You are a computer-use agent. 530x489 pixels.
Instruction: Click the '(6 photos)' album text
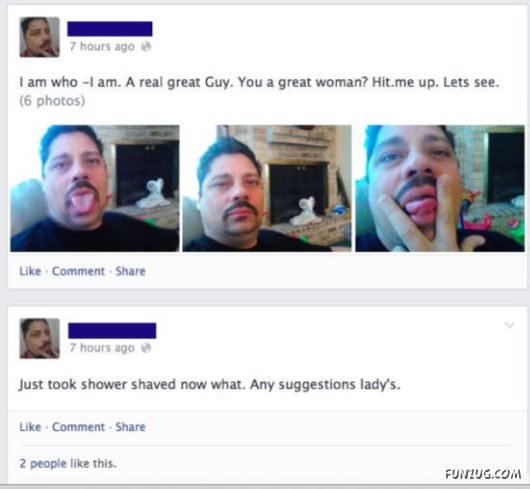coord(52,101)
